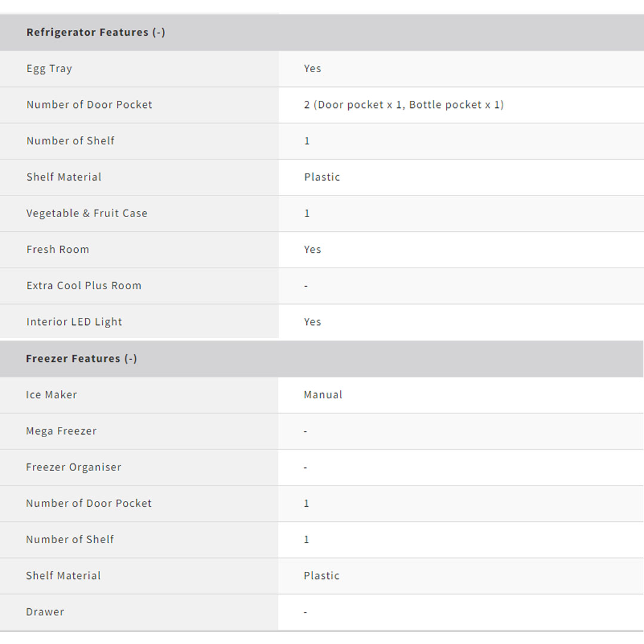
Task: Click the door pocket and bottle pocket value
Action: coord(404,105)
